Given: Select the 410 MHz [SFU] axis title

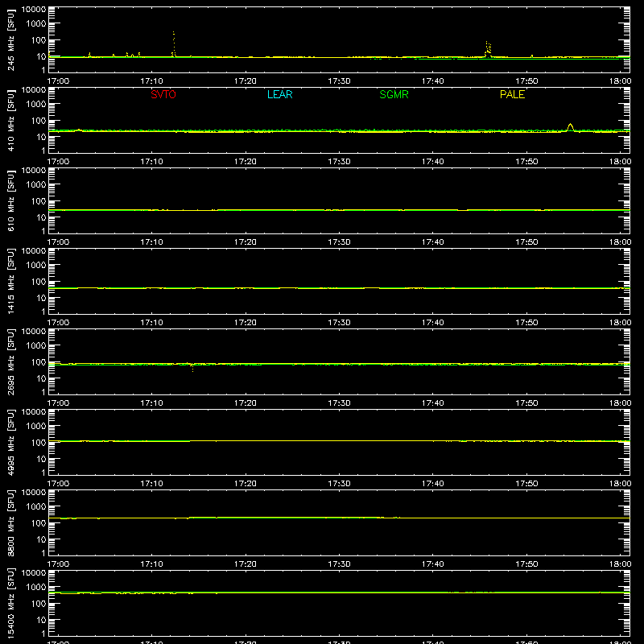Looking at the screenshot, I should coord(11,120).
